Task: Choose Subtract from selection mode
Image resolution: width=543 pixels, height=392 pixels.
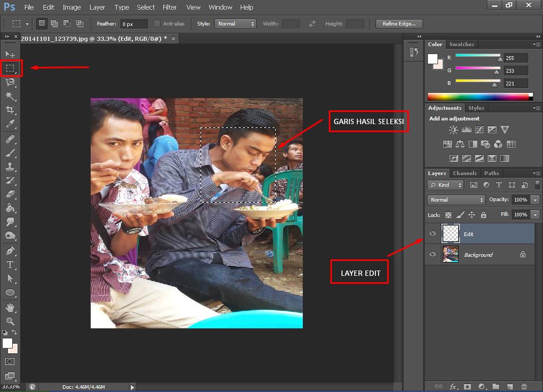Action: pyautogui.click(x=67, y=23)
